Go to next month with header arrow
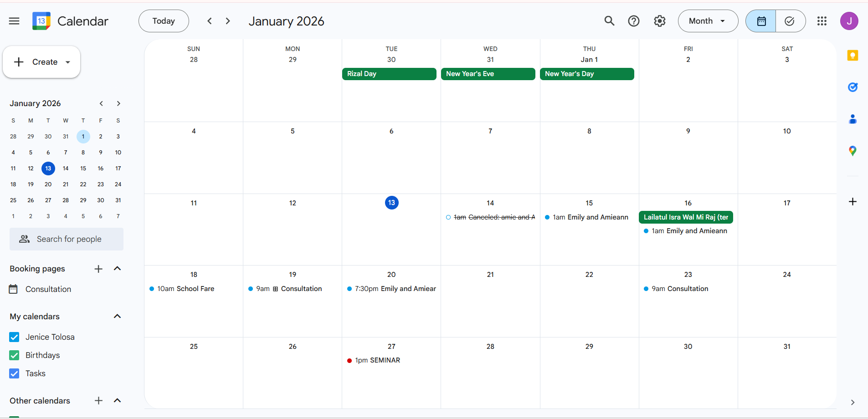Viewport: 868px width, 419px height. 228,21
